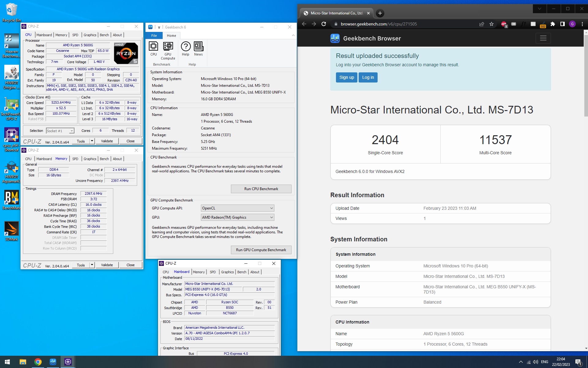Open Chrome three-dot menu

tap(582, 24)
